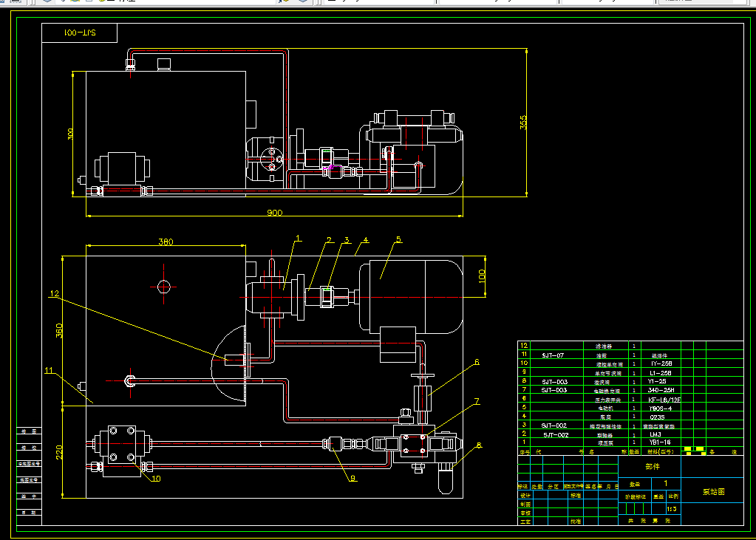Click the 360 vertical dimension text
The height and width of the screenshot is (540, 756).
point(59,330)
